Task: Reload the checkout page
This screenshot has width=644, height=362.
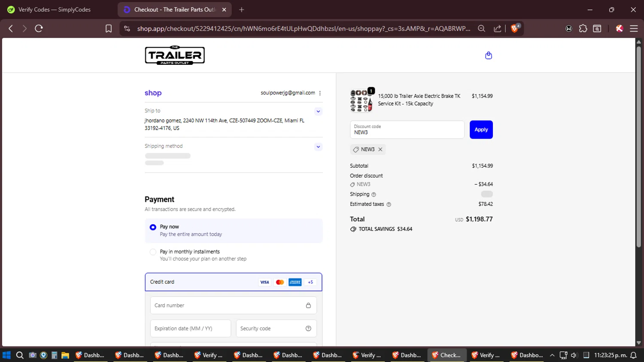Action: point(39,28)
